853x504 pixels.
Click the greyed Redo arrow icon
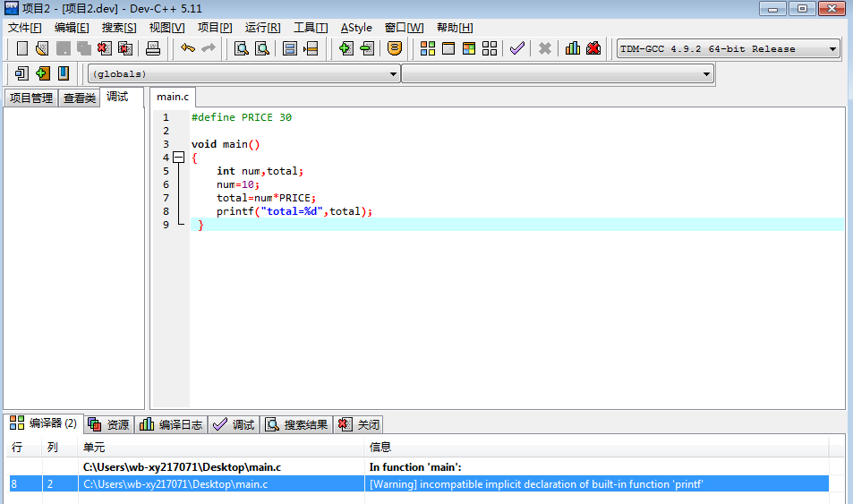tap(209, 48)
